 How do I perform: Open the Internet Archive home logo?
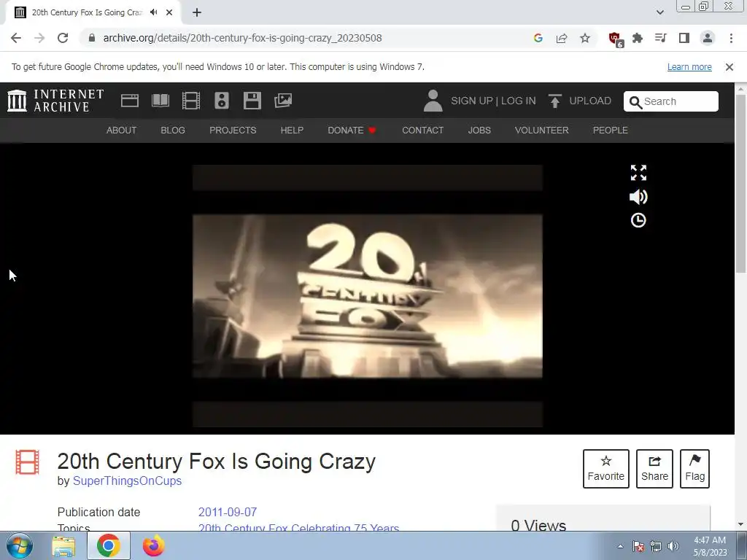coord(55,101)
